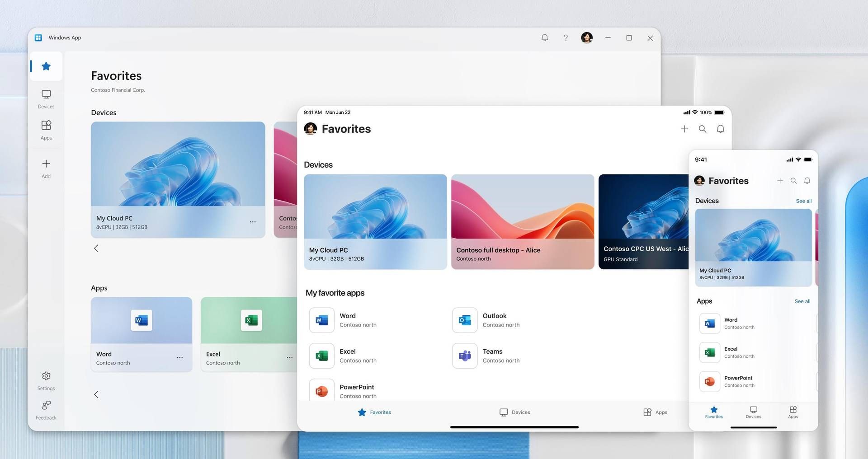This screenshot has height=459, width=868.
Task: Open My Cloud PC card on phone
Action: point(754,248)
